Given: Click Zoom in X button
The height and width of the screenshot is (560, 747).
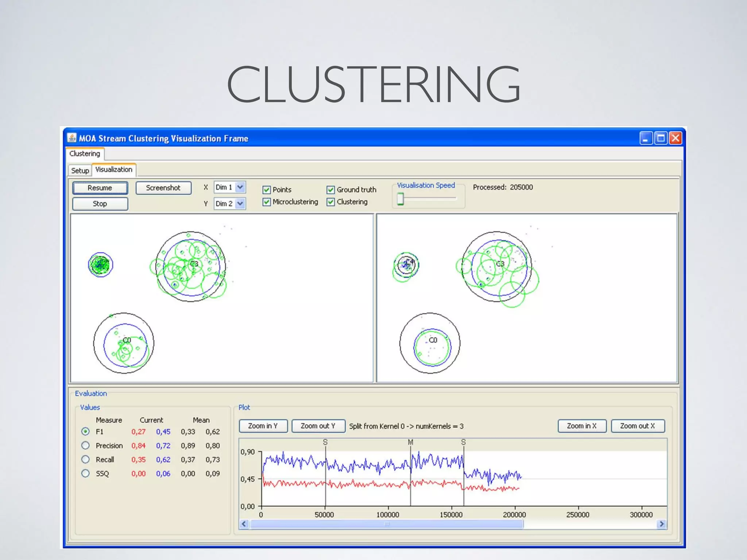Looking at the screenshot, I should tap(582, 426).
